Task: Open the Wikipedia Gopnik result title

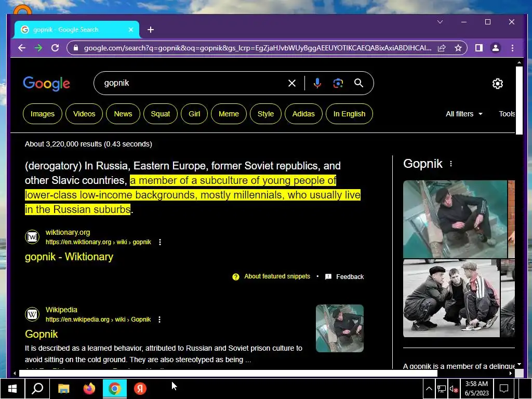Action: pyautogui.click(x=42, y=334)
